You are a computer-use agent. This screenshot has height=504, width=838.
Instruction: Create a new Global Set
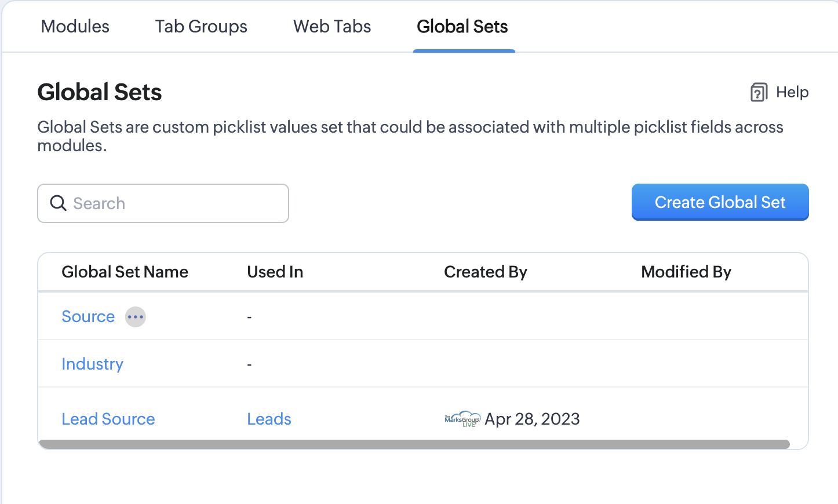click(x=720, y=202)
